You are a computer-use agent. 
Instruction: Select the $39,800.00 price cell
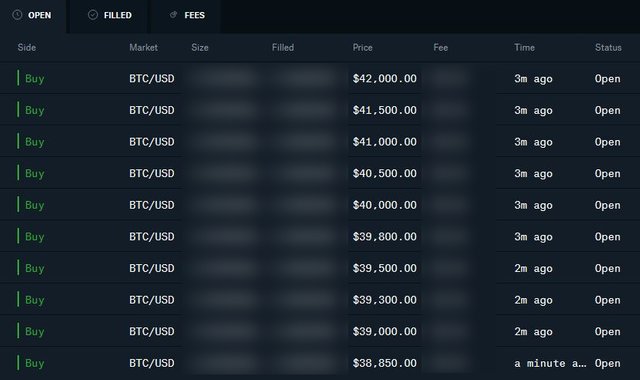coord(384,237)
